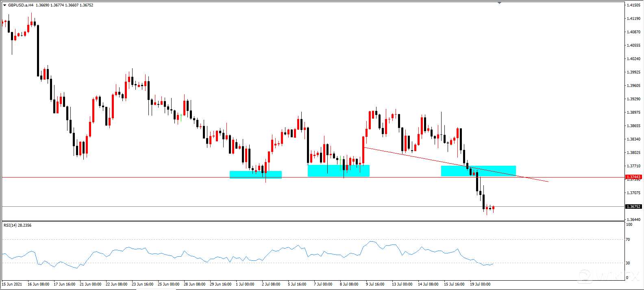Select the rightmost cyan rectangle zone
This screenshot has height=290, width=644.
tap(478, 171)
